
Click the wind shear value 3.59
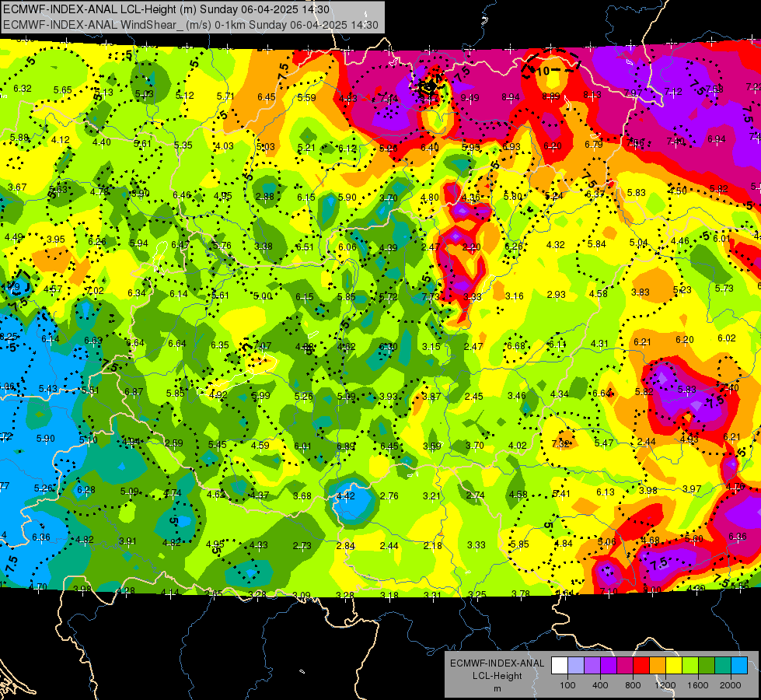pos(432,446)
